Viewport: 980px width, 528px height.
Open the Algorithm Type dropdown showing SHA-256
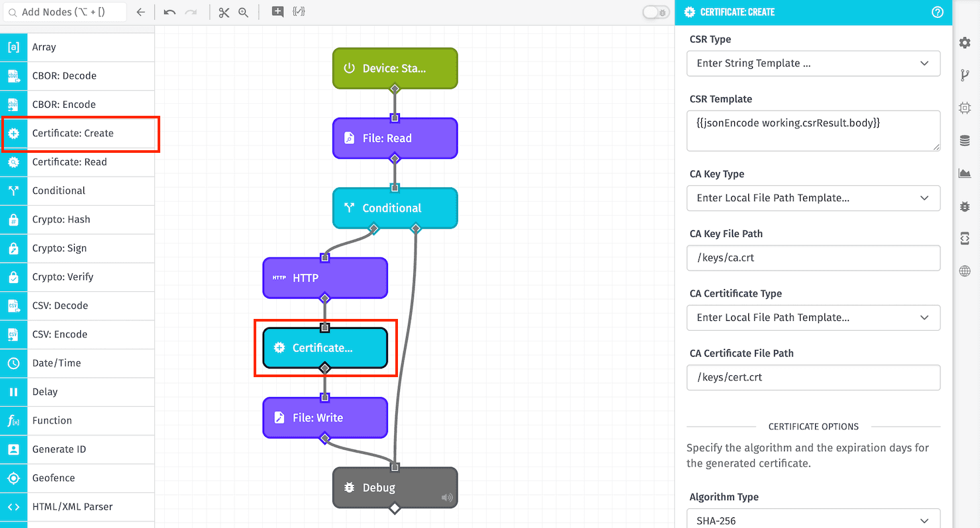813,519
